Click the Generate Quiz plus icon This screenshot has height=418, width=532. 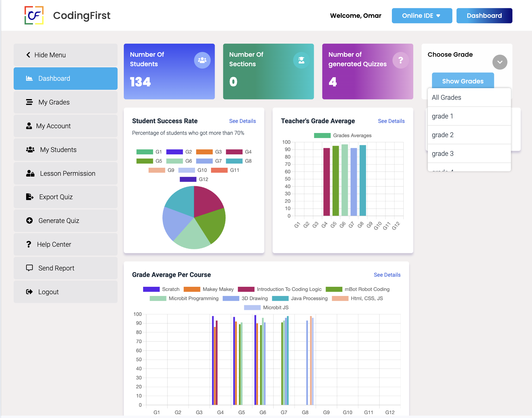click(x=29, y=221)
